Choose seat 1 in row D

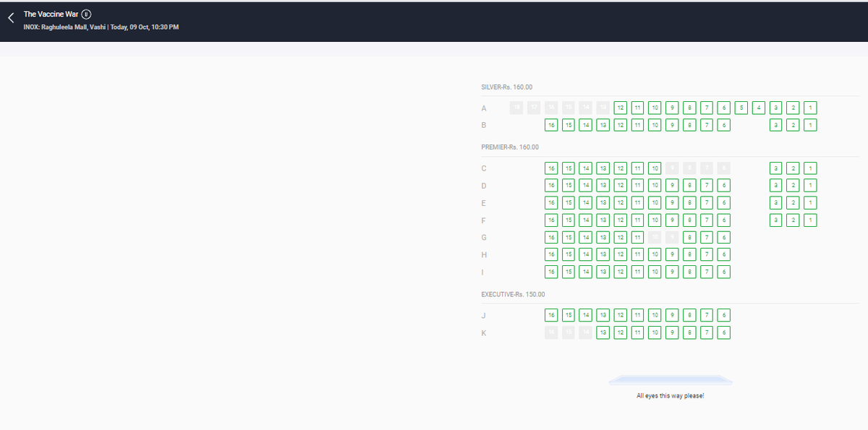pyautogui.click(x=811, y=186)
